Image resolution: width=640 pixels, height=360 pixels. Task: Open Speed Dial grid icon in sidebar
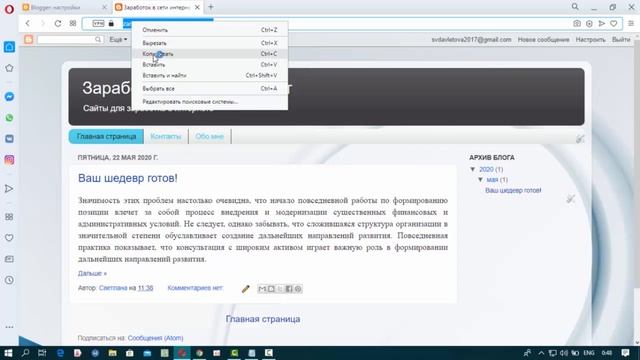pyautogui.click(x=9, y=217)
